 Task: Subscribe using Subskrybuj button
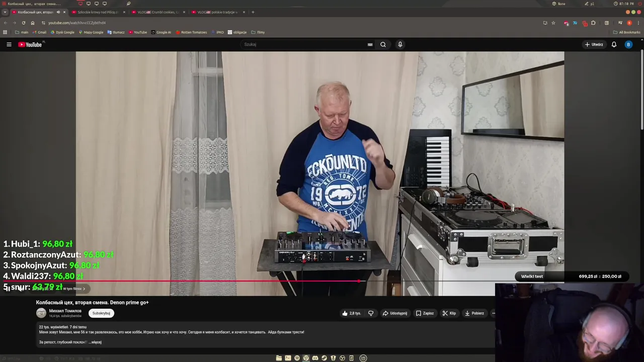pyautogui.click(x=101, y=313)
